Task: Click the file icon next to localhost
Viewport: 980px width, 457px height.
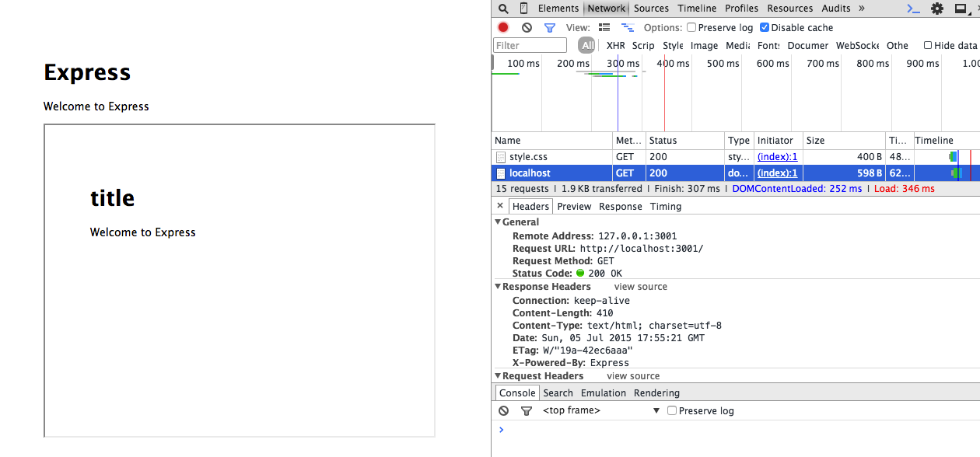Action: click(x=501, y=173)
